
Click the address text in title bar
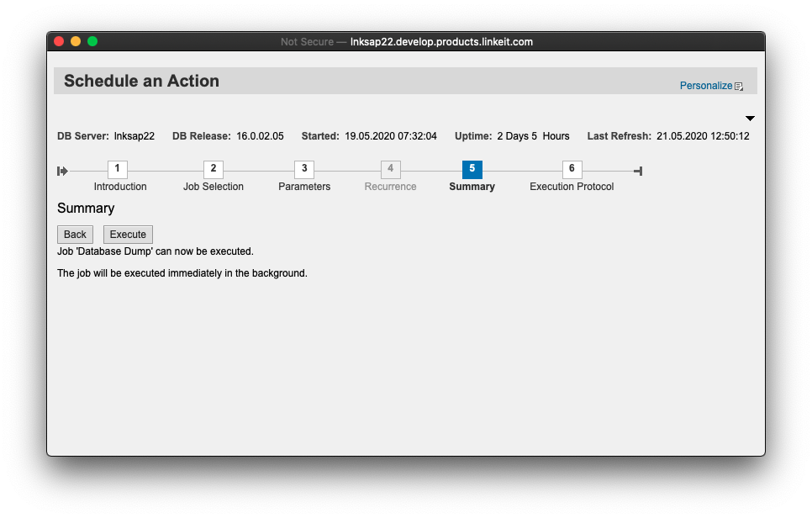tap(440, 41)
